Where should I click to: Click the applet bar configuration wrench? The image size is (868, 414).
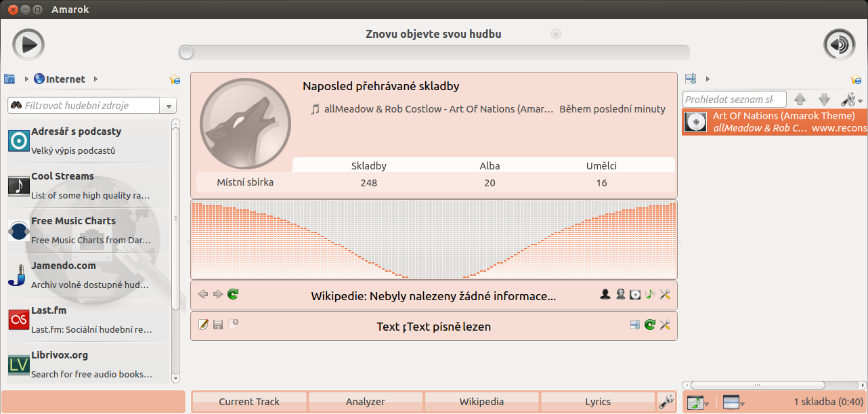(666, 402)
